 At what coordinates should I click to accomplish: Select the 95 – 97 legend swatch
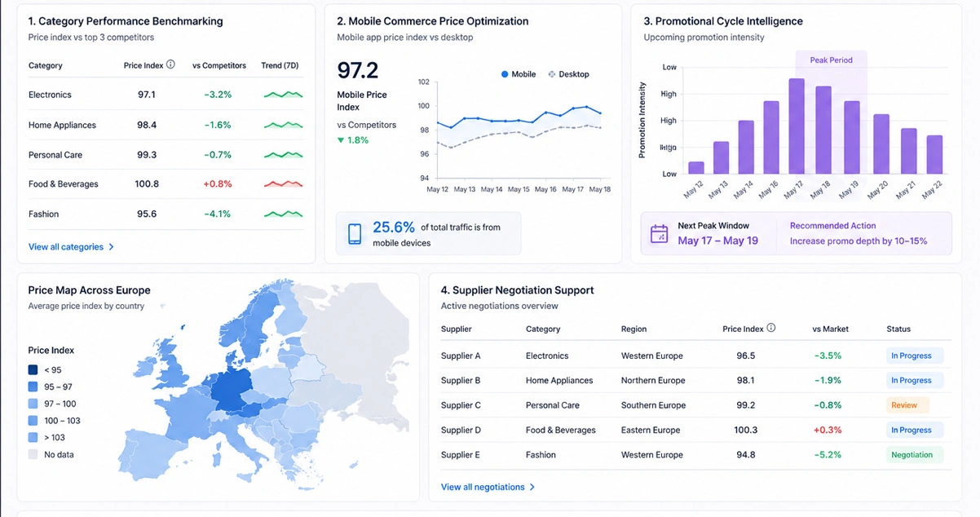33,387
